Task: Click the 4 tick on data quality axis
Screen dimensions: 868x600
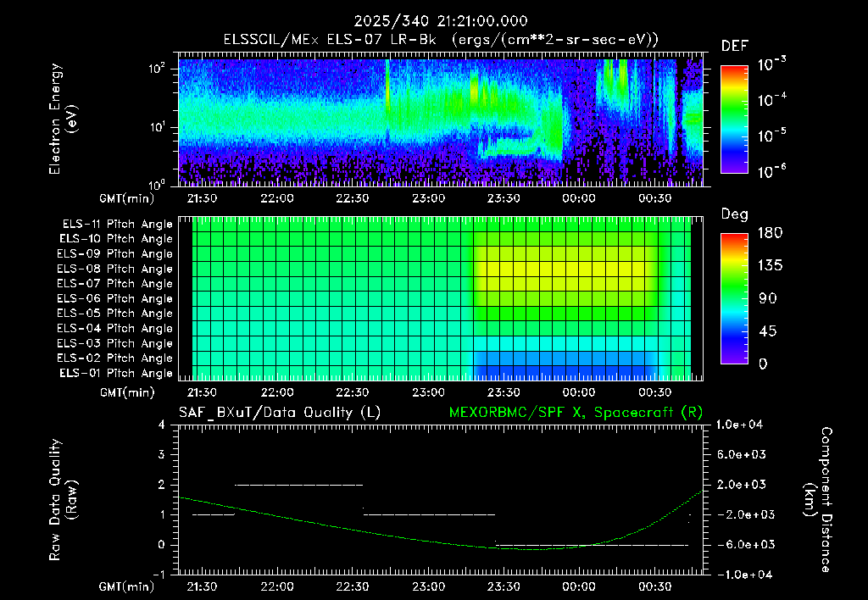Action: pyautogui.click(x=162, y=425)
